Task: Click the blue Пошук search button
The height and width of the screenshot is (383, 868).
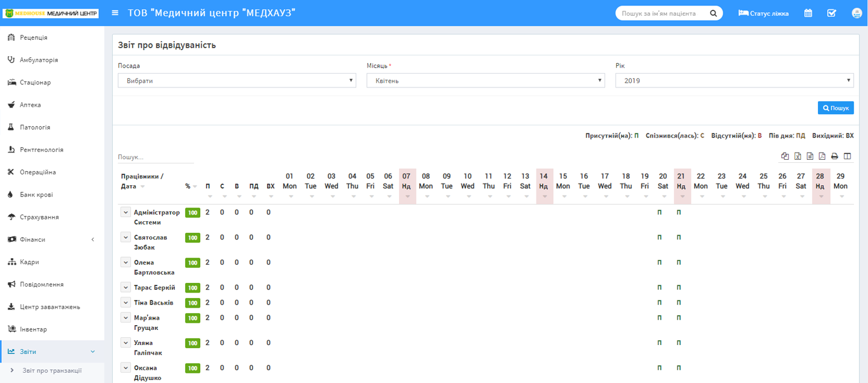Action: [x=835, y=108]
